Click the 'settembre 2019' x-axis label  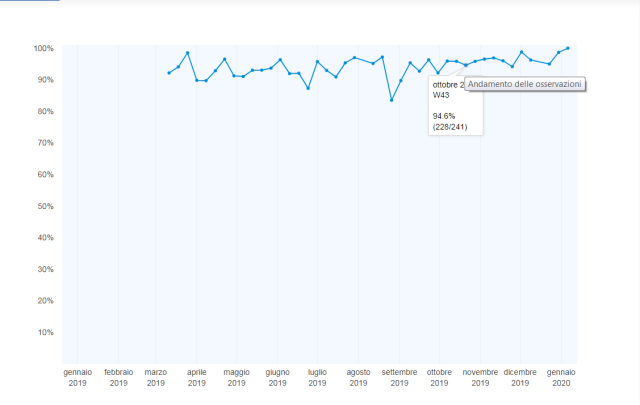coord(399,377)
